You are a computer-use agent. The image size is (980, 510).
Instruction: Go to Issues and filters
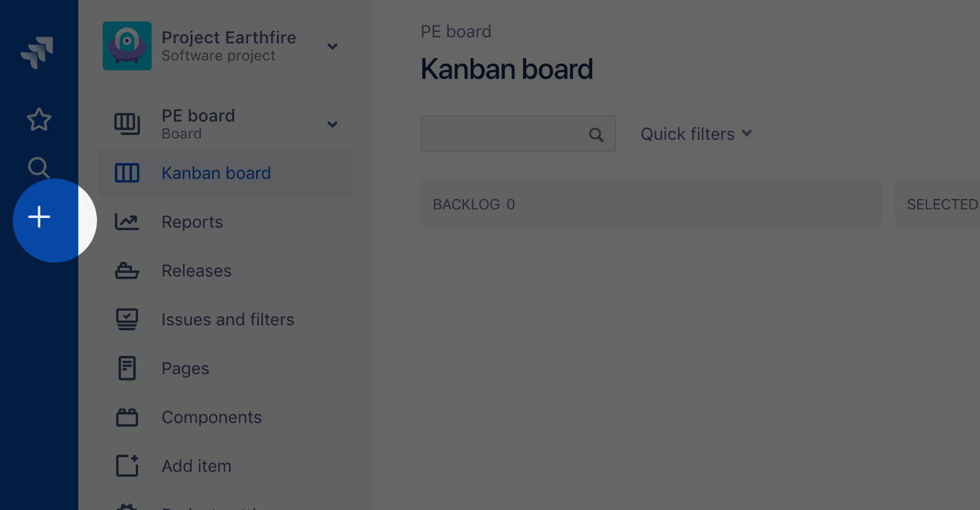click(x=228, y=319)
